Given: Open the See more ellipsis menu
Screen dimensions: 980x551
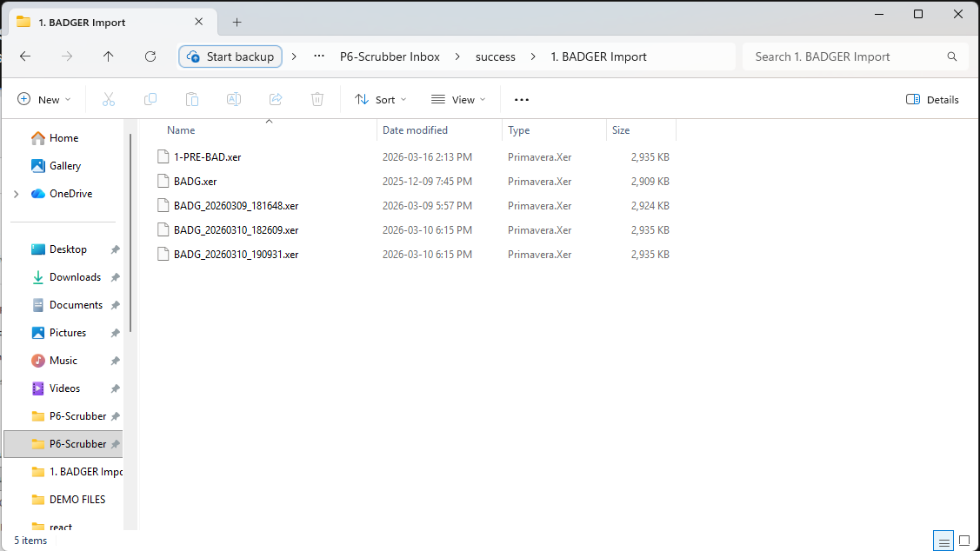Looking at the screenshot, I should click(521, 99).
